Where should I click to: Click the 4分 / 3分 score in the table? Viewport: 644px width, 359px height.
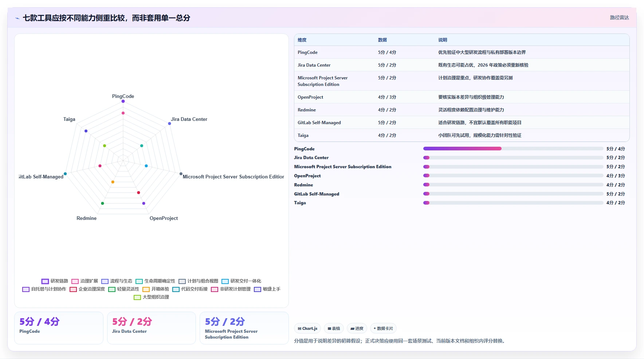[387, 97]
